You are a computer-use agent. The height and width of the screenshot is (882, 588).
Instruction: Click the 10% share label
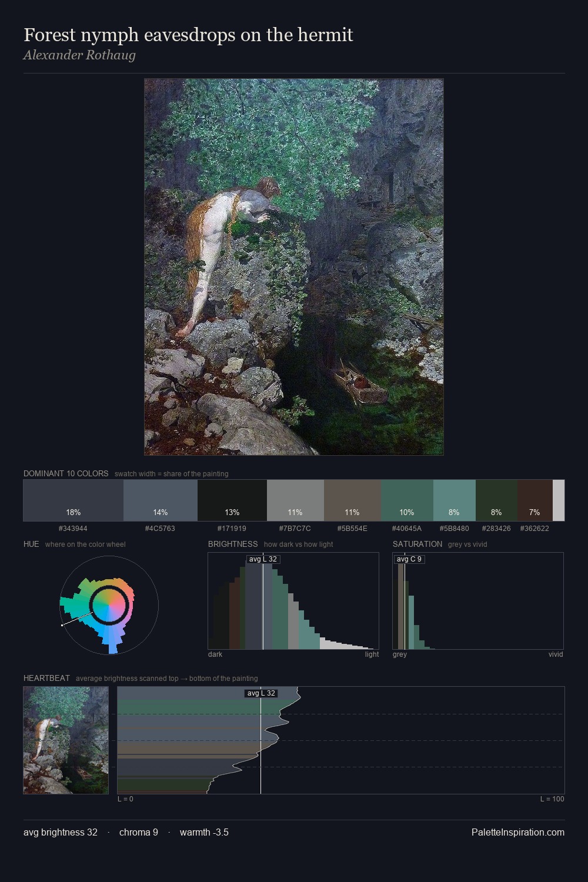(x=407, y=513)
